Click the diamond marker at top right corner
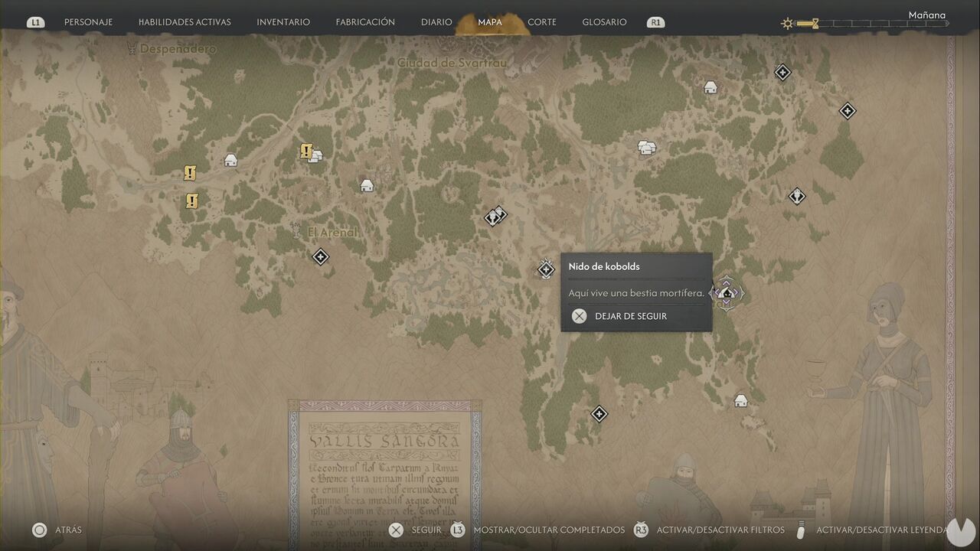 (x=782, y=73)
